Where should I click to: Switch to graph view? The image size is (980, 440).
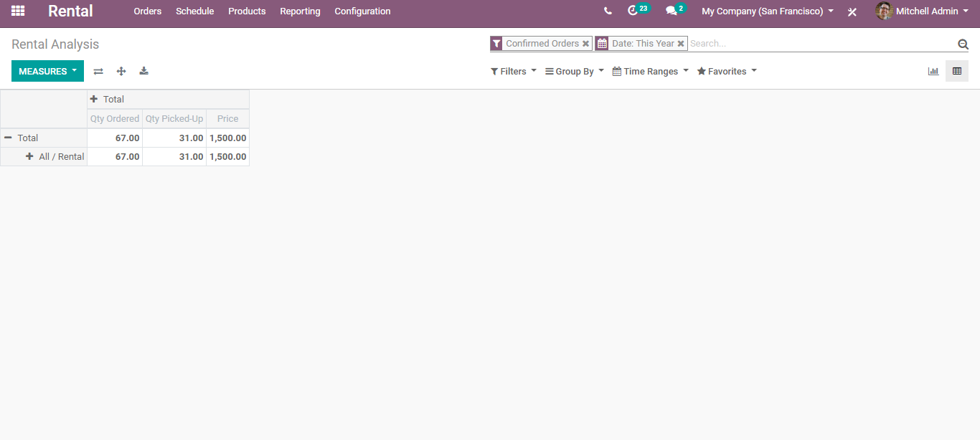coord(933,71)
